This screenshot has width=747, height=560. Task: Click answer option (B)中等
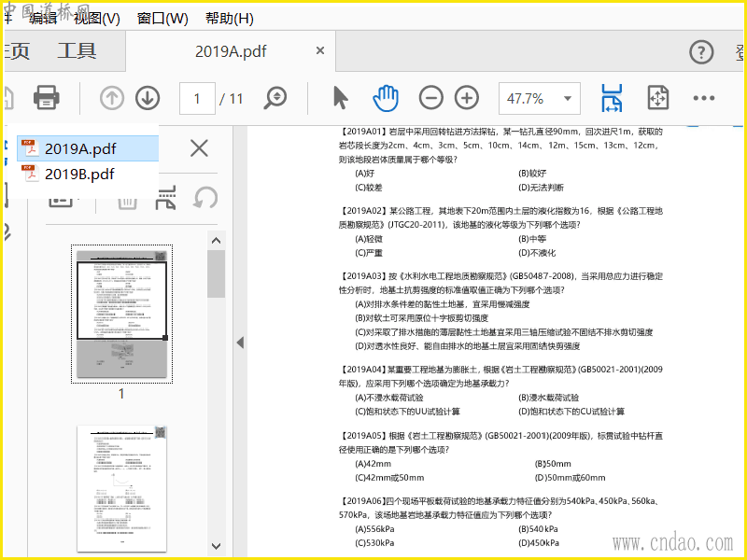coord(532,239)
